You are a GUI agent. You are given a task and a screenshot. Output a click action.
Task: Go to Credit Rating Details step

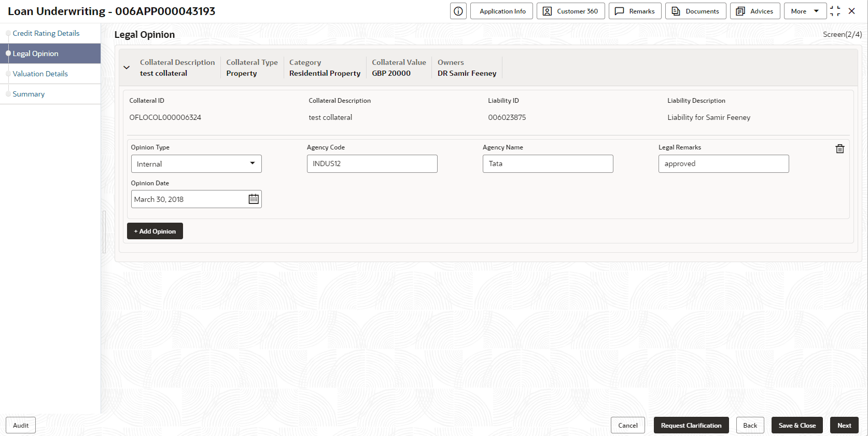(x=46, y=33)
